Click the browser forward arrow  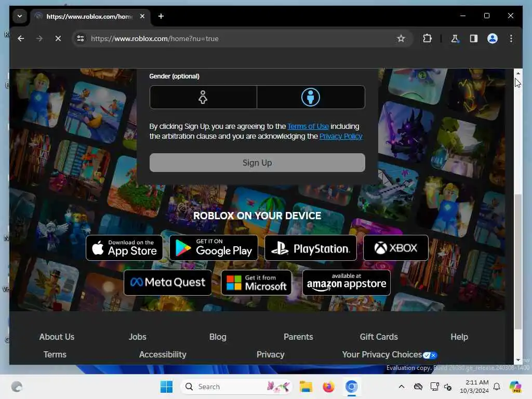click(39, 38)
